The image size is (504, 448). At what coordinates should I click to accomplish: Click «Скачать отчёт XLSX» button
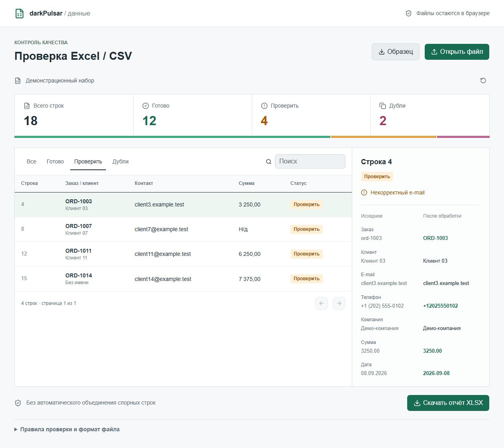[x=448, y=403]
